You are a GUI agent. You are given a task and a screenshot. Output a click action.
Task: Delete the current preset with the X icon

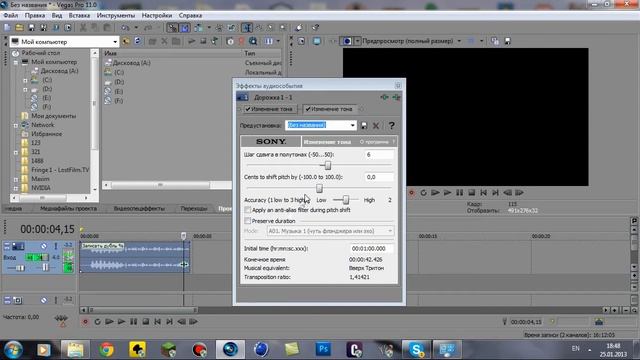[376, 125]
